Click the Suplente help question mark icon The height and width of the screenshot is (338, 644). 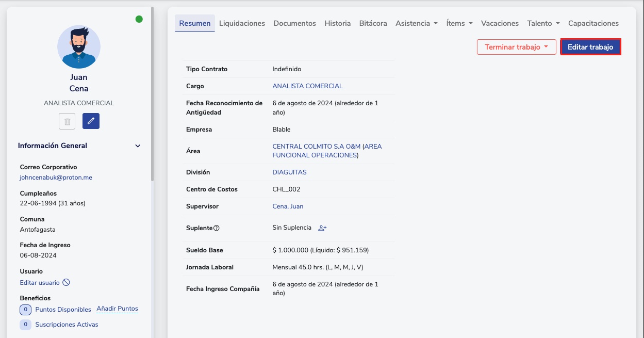click(x=217, y=228)
